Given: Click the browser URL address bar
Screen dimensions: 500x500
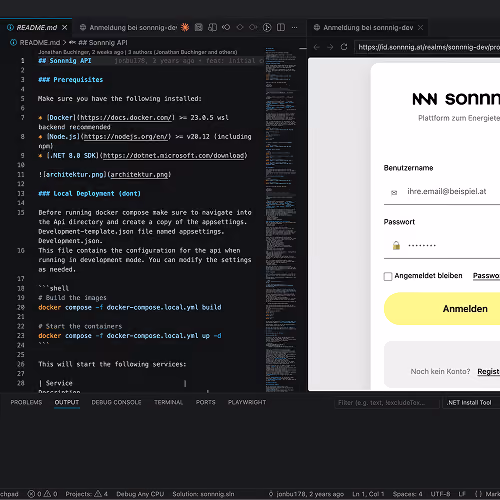Looking at the screenshot, I should coord(427,47).
